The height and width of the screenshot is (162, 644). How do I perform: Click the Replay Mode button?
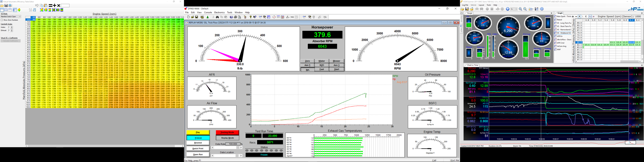pos(227,138)
